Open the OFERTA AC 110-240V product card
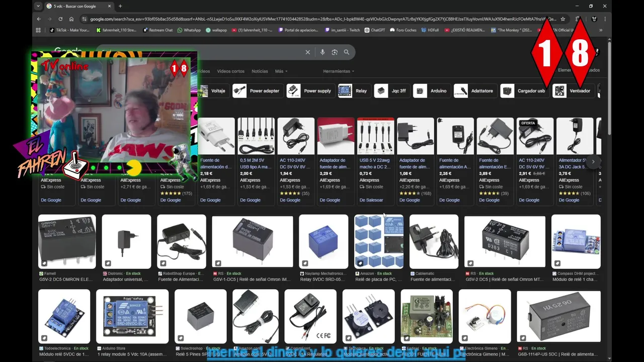 point(535,161)
